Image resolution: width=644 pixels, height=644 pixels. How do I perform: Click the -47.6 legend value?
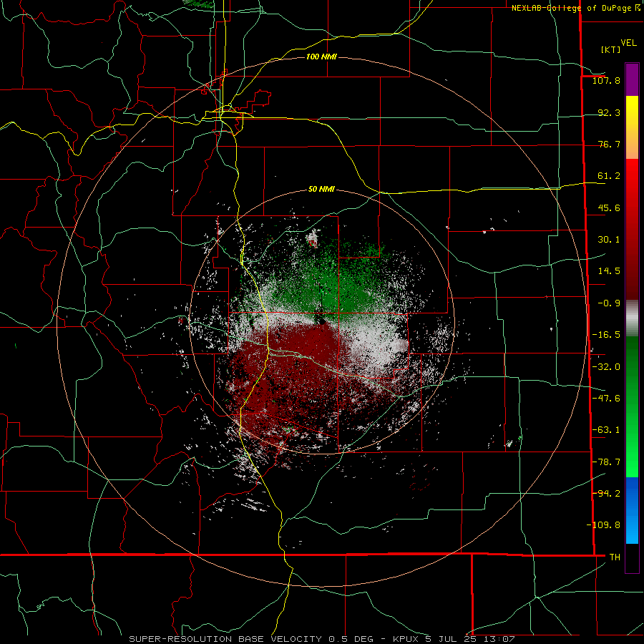[x=606, y=399]
